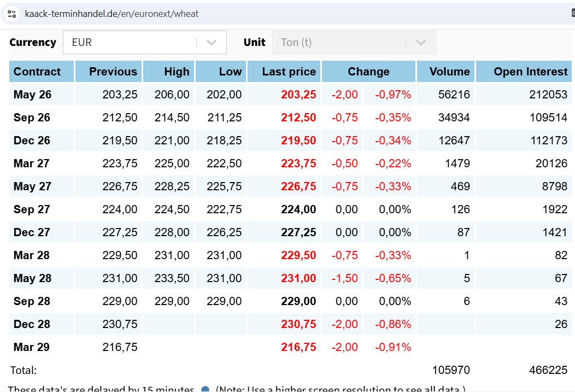Select the May 26 contract row label
Screen dimensions: 575x392
[x=32, y=95]
